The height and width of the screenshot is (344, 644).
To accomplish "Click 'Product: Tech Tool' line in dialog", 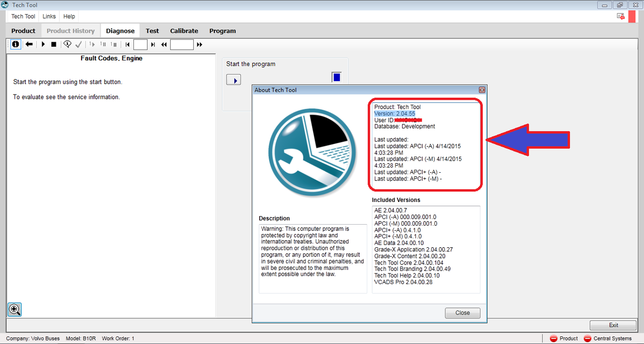I will pos(397,107).
